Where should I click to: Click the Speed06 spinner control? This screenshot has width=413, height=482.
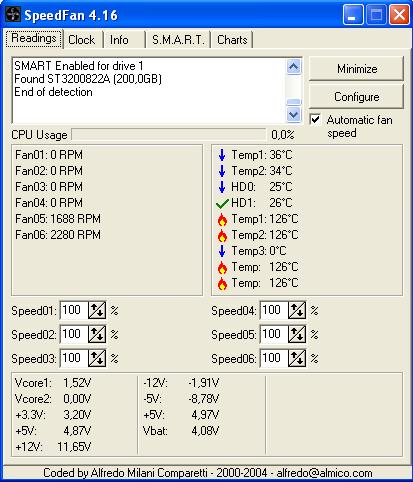(297, 358)
